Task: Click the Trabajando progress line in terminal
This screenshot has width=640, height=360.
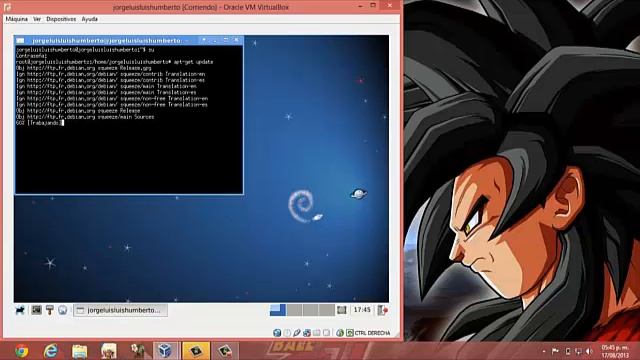Action: point(40,122)
